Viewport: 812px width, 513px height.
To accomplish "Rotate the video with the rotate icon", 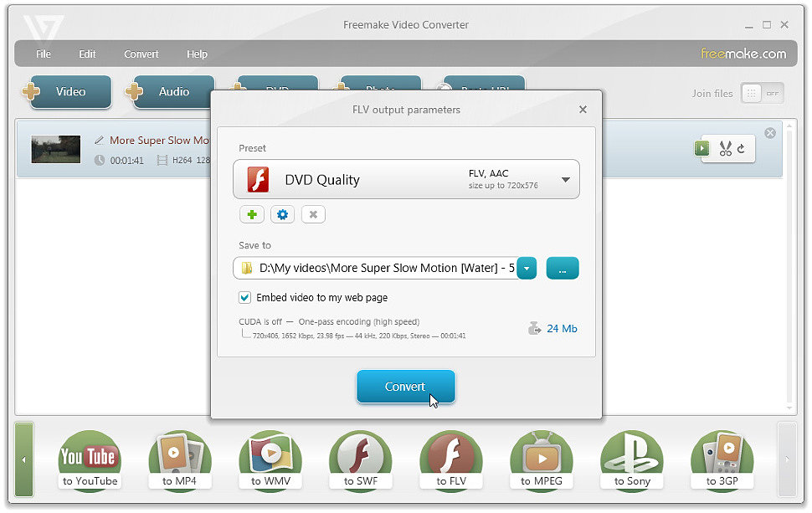I will 741,149.
